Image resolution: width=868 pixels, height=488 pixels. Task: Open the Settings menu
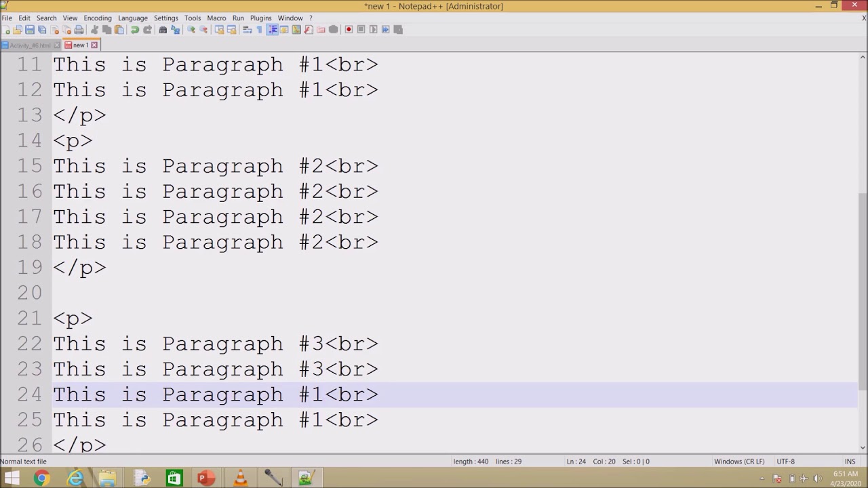pos(166,18)
